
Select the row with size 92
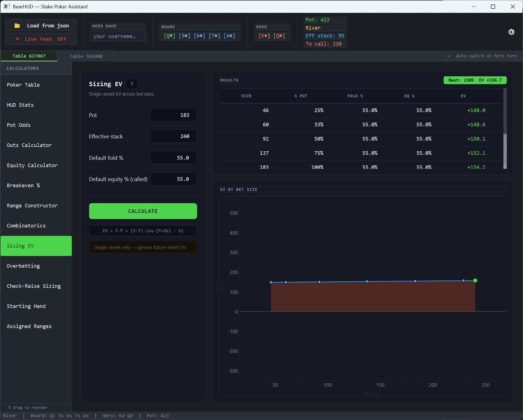point(361,139)
